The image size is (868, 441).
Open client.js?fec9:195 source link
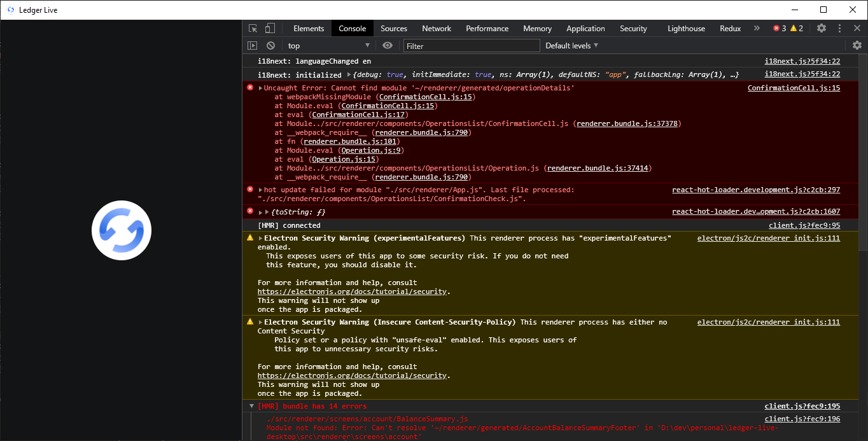(802, 407)
